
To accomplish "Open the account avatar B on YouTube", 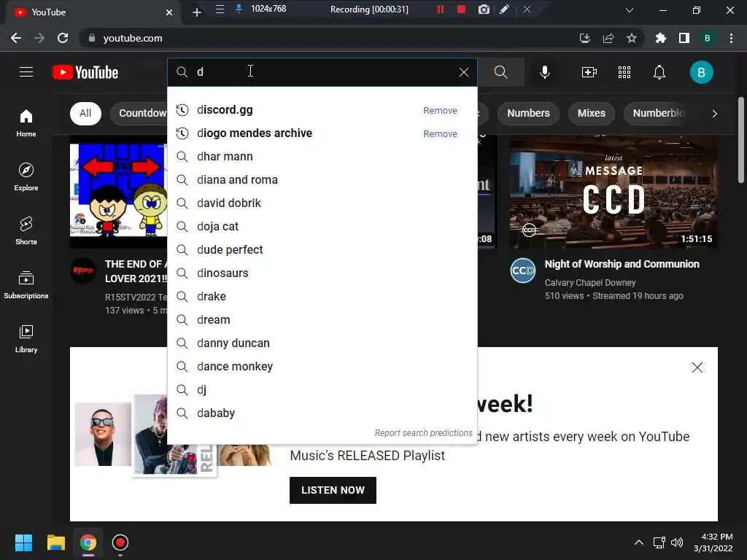I will (701, 72).
